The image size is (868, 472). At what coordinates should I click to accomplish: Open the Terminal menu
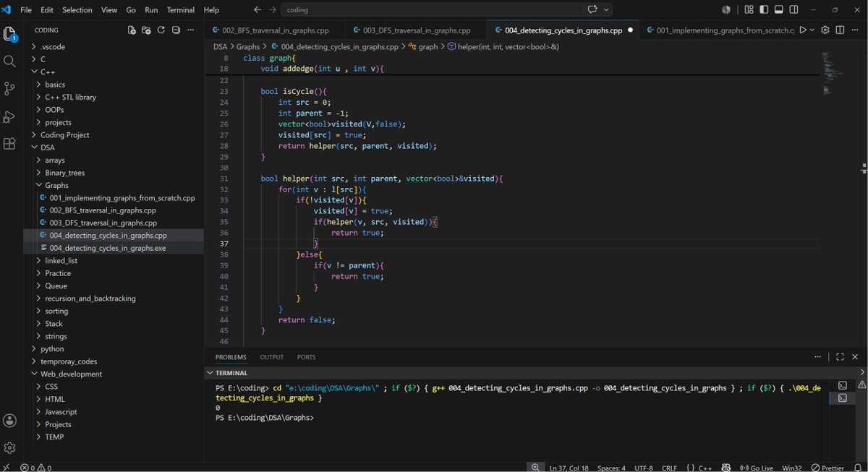click(x=180, y=10)
